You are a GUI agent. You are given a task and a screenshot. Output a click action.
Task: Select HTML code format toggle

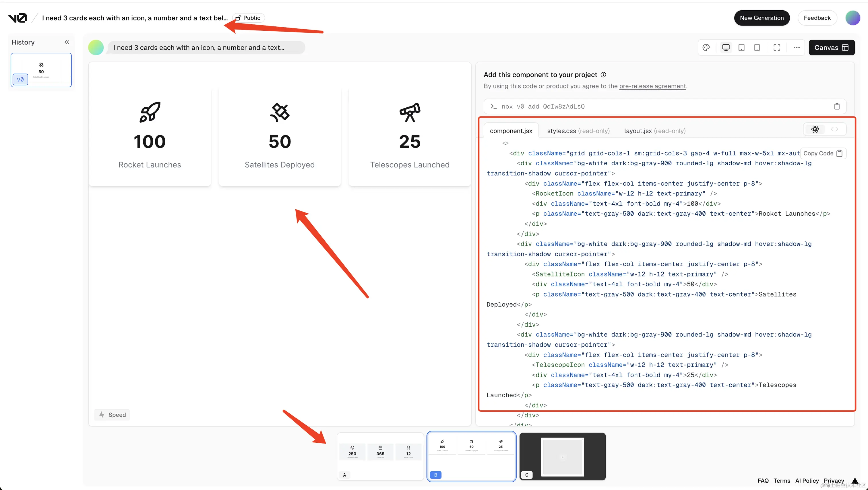[x=834, y=129]
